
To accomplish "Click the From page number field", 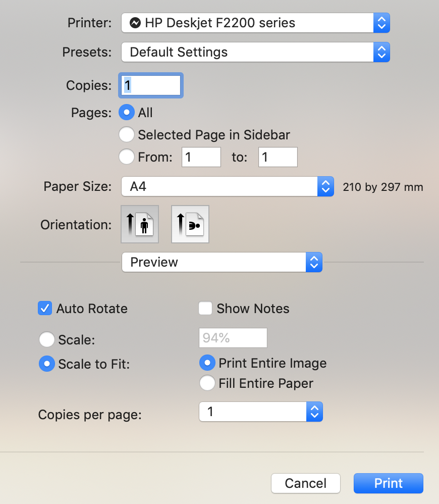I will click(201, 157).
